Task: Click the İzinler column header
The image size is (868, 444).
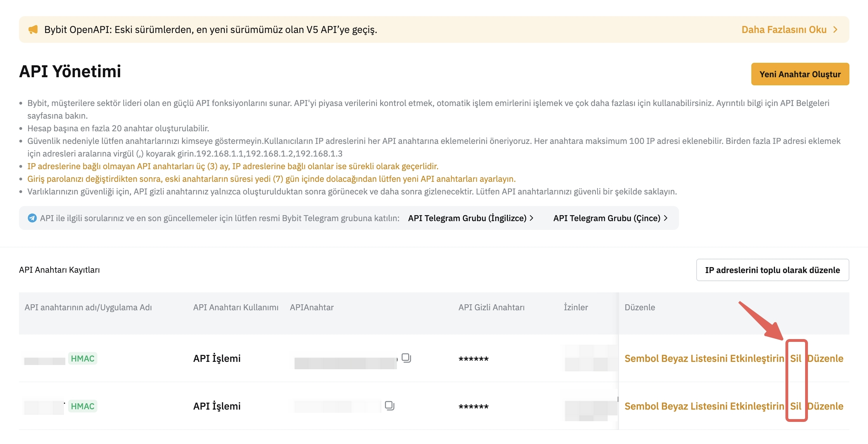Action: [575, 307]
